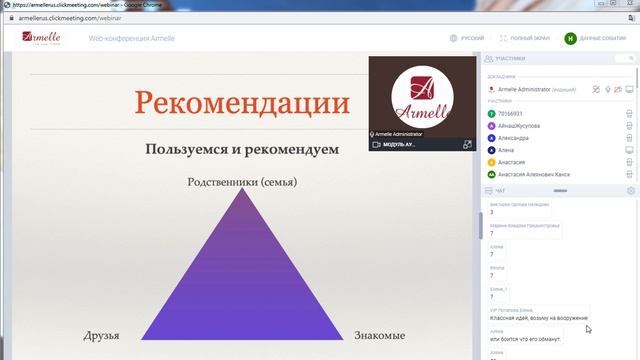The height and width of the screenshot is (360, 640).
Task: Click green avatar of Анастасия Алехнович Канск
Action: point(491,174)
